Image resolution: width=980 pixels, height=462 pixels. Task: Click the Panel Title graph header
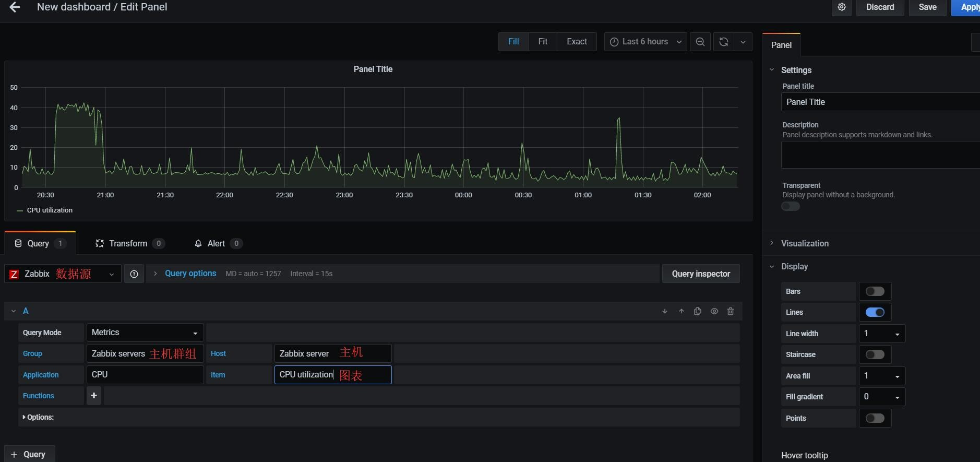click(373, 69)
